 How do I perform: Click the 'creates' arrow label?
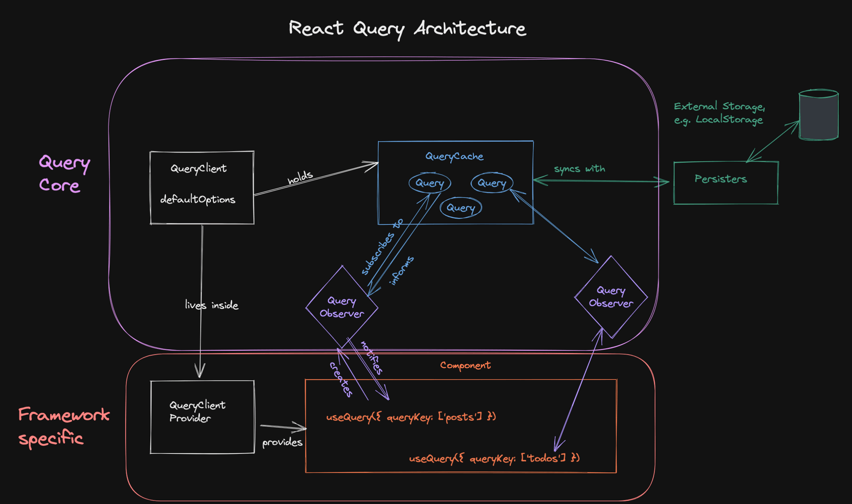point(341,379)
